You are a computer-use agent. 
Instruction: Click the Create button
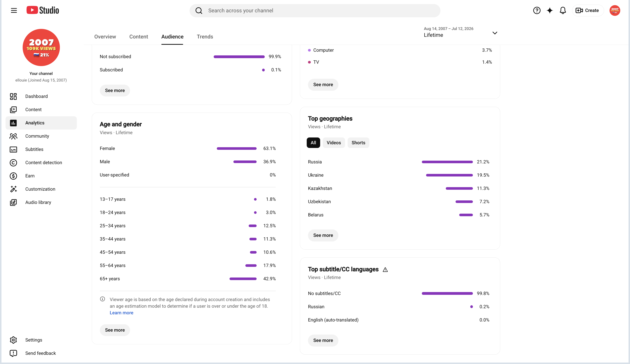pyautogui.click(x=588, y=10)
